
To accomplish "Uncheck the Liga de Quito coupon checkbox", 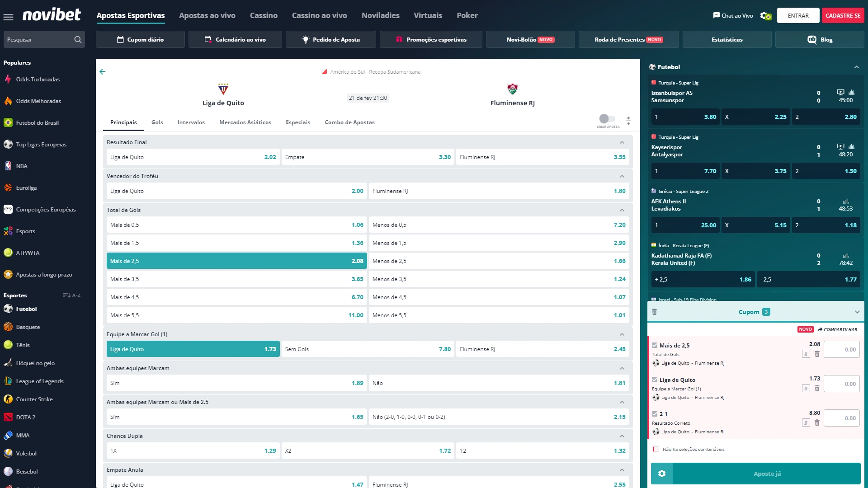I will click(x=655, y=380).
